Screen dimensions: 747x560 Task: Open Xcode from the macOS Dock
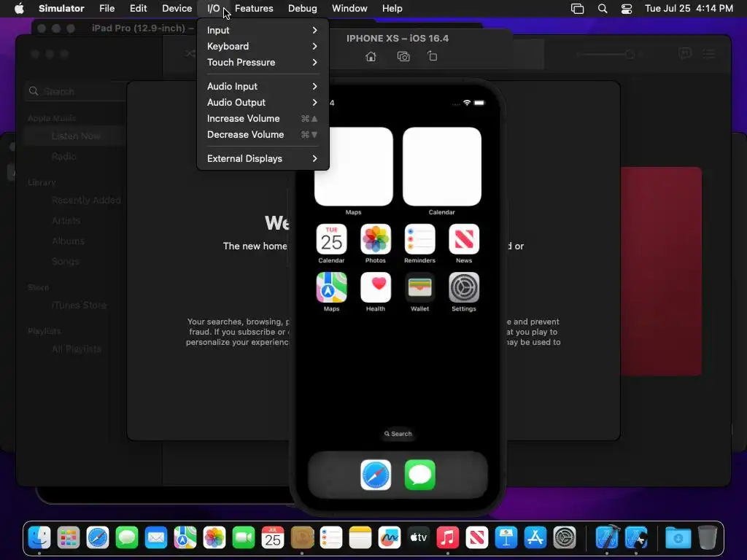pyautogui.click(x=607, y=538)
